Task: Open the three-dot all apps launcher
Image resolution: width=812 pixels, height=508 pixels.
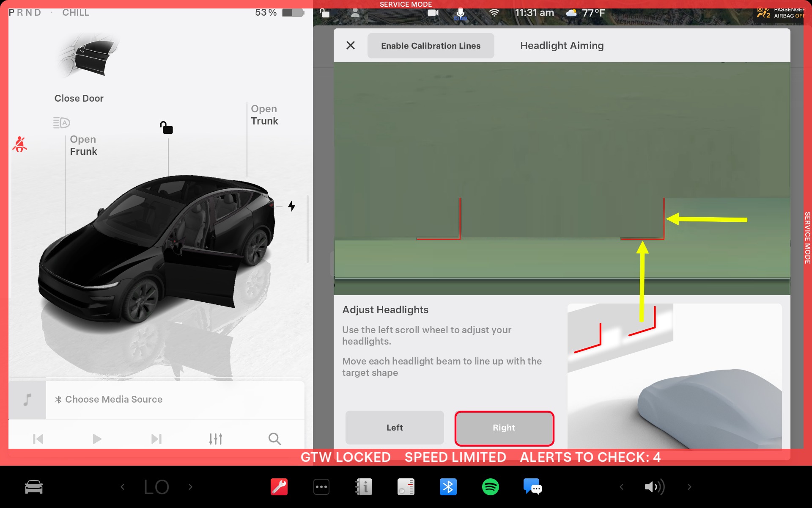Action: tap(321, 487)
